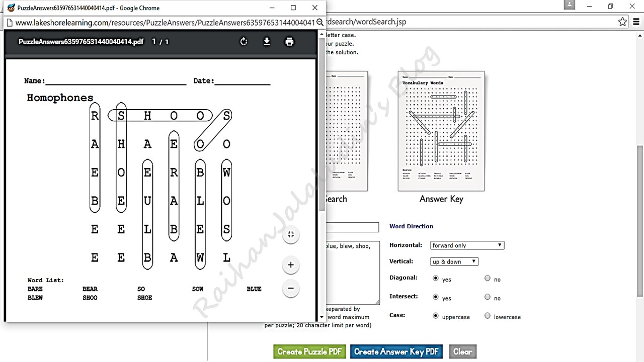Choose uppercase letter case
The height and width of the screenshot is (362, 644).
tap(436, 316)
